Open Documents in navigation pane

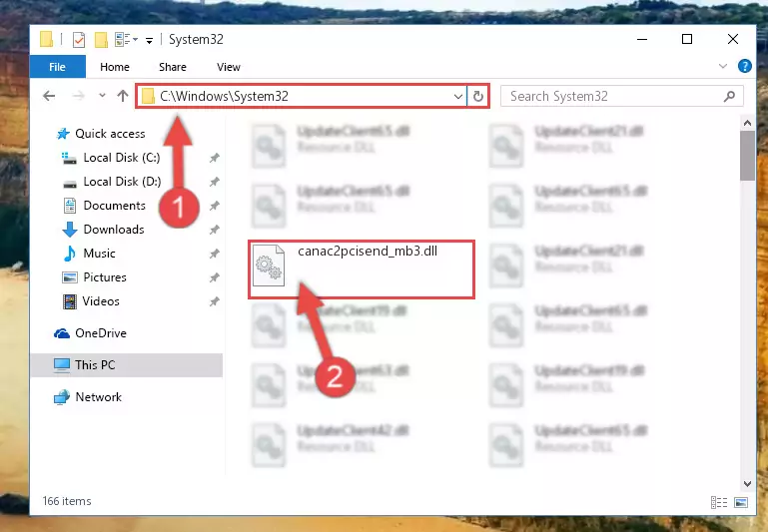114,206
